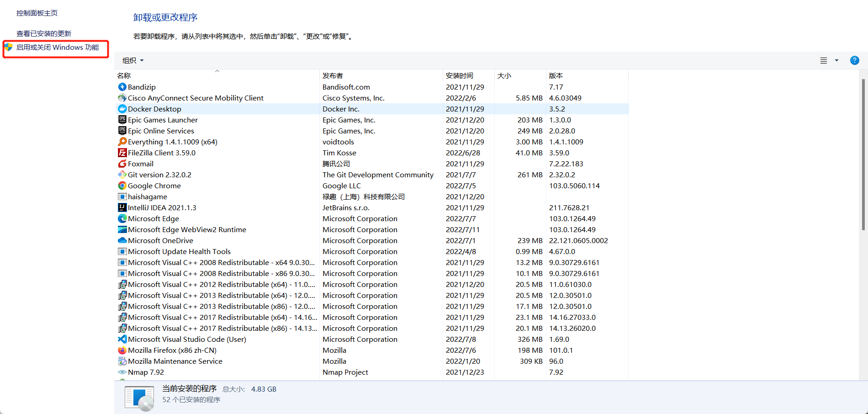Click size '326 MB' of VS Code
The image size is (868, 414).
(x=530, y=339)
